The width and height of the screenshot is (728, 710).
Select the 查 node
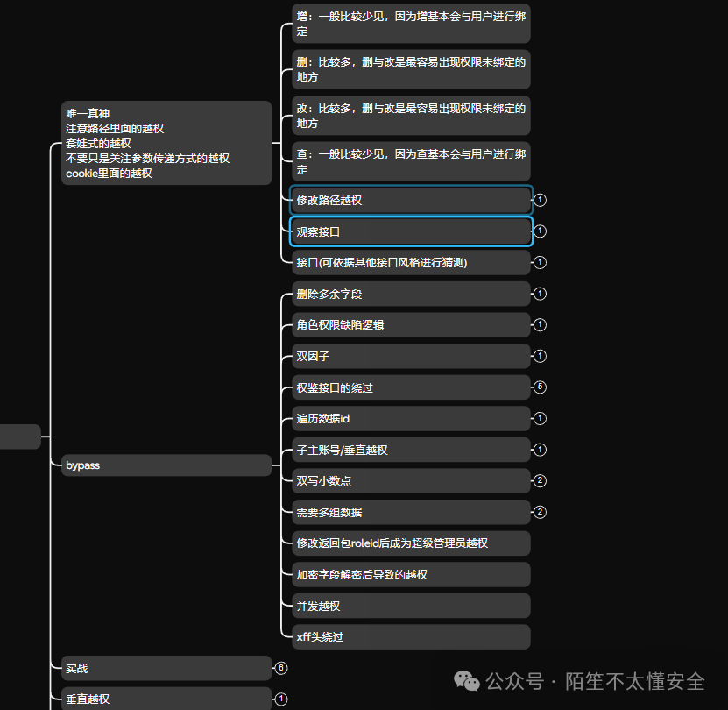point(411,161)
